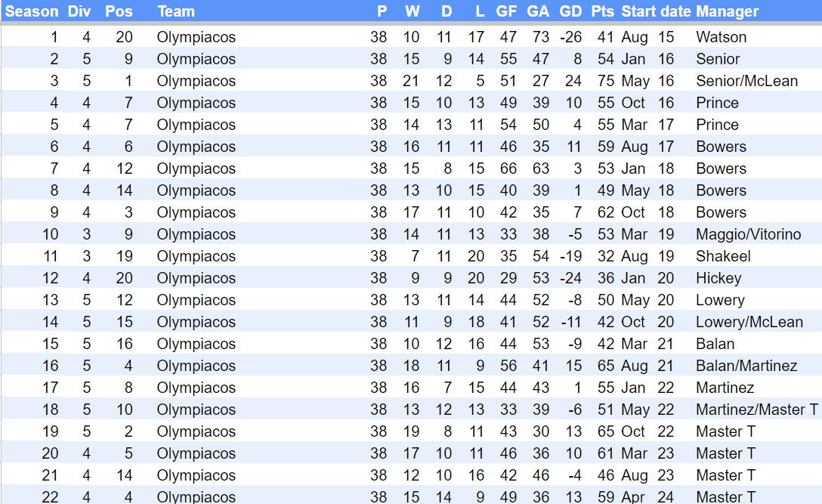The width and height of the screenshot is (822, 504).
Task: Click the Div column header
Action: (x=79, y=11)
